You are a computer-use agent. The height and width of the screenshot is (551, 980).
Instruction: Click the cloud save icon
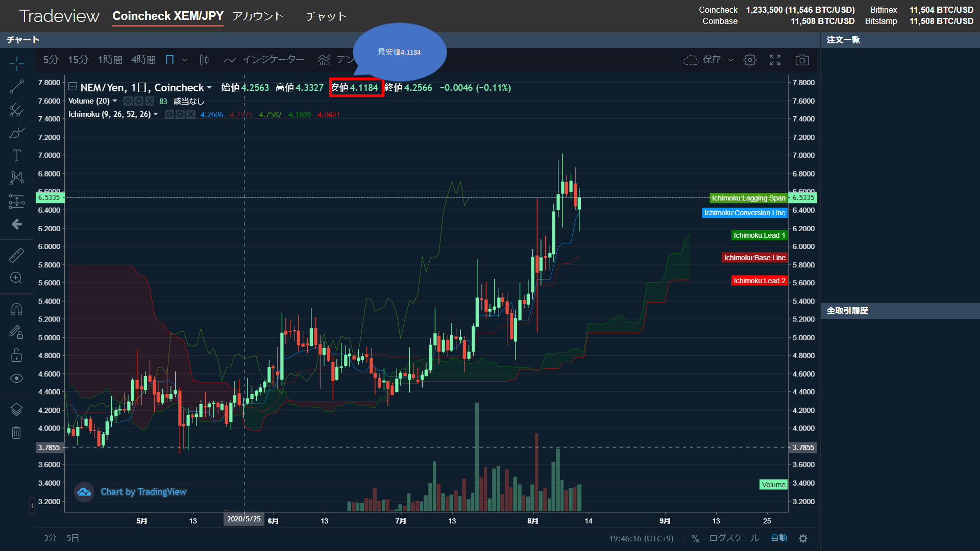(691, 60)
